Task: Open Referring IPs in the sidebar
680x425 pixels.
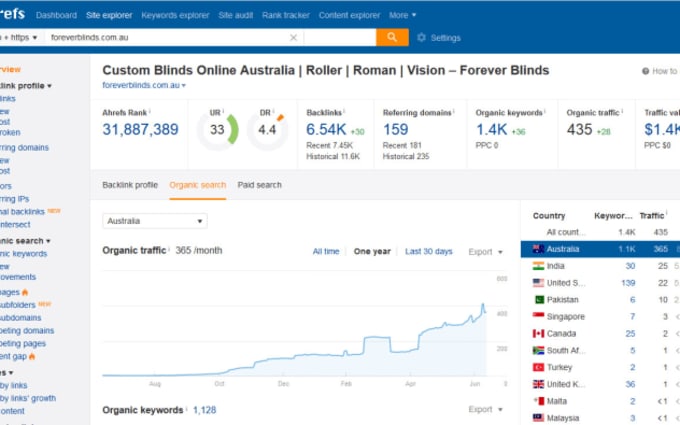Action: click(x=15, y=199)
